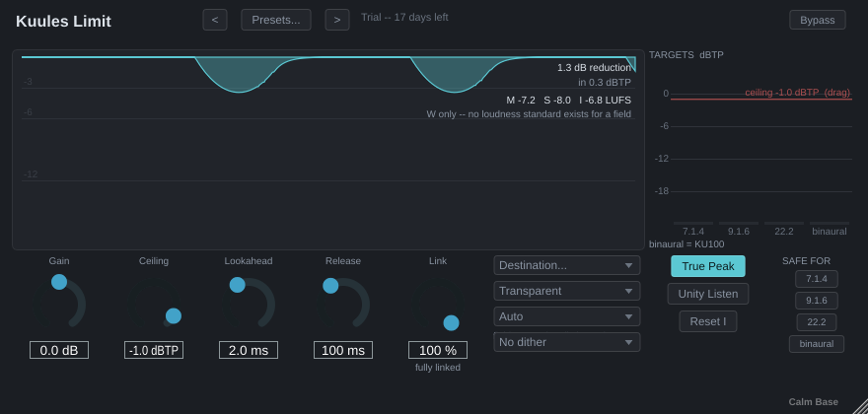Go to previous preset with < button

[x=215, y=20]
